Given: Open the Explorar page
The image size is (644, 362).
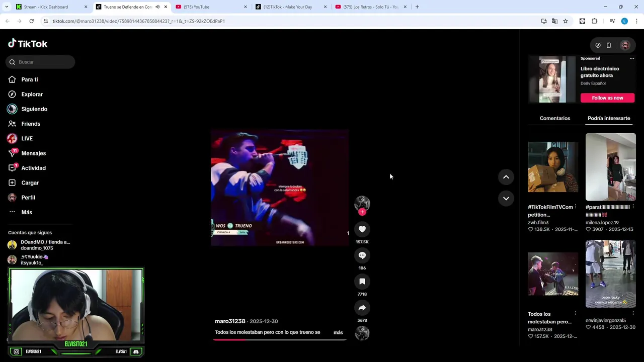Looking at the screenshot, I should [32, 94].
